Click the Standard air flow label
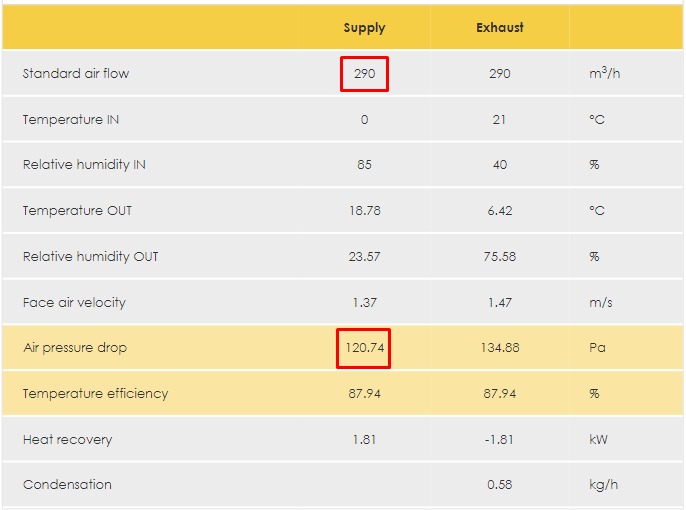The width and height of the screenshot is (686, 510). coord(76,73)
